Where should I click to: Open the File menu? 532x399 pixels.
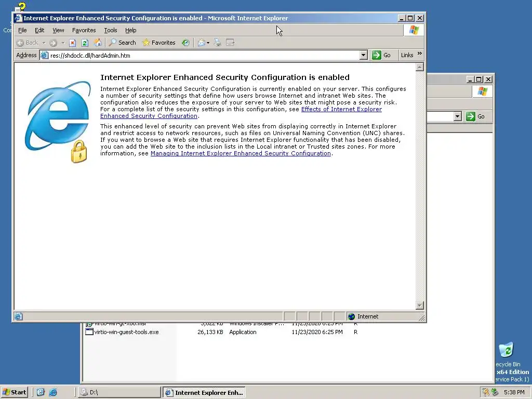22,30
